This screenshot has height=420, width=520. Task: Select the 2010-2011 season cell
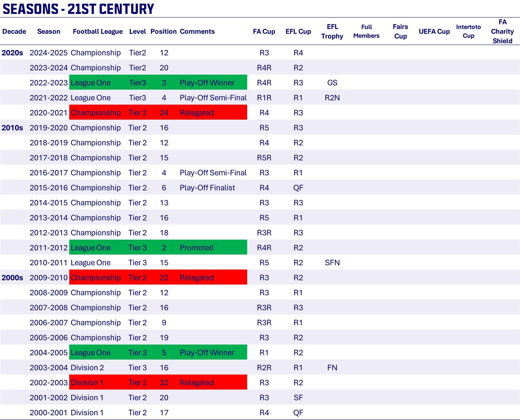tap(49, 262)
